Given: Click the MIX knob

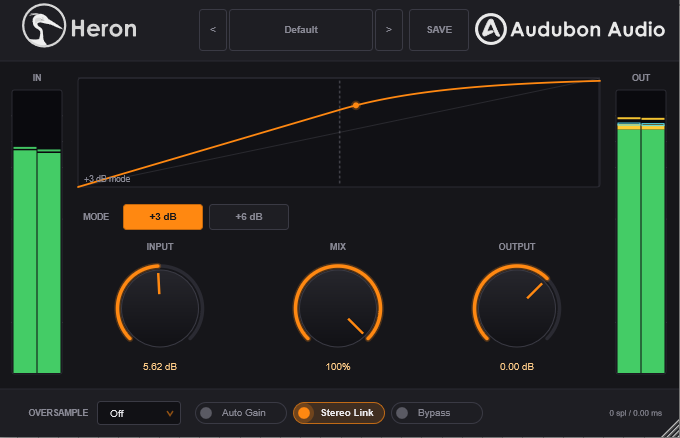Looking at the screenshot, I should coord(338,307).
